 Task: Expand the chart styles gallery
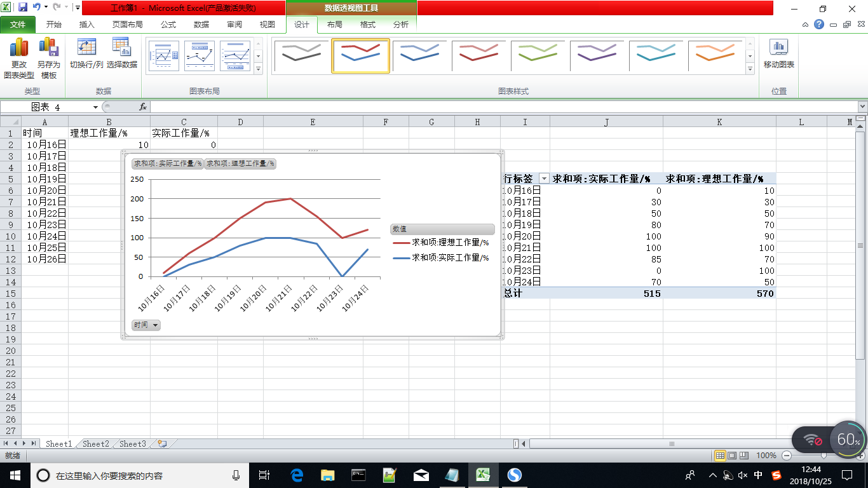(750, 69)
